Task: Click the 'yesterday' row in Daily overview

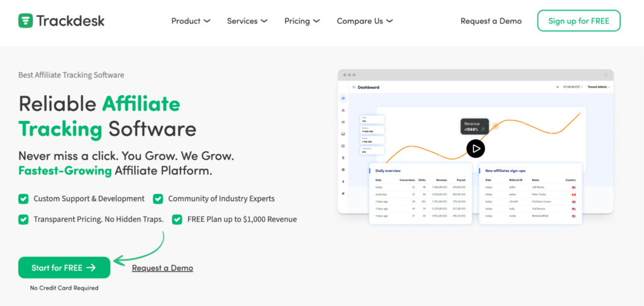Action: [420, 195]
